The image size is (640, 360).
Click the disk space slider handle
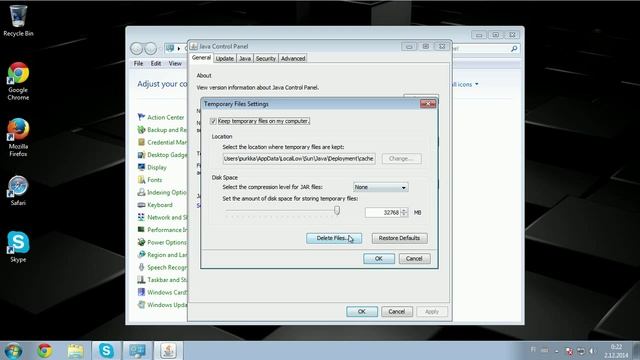[337, 210]
